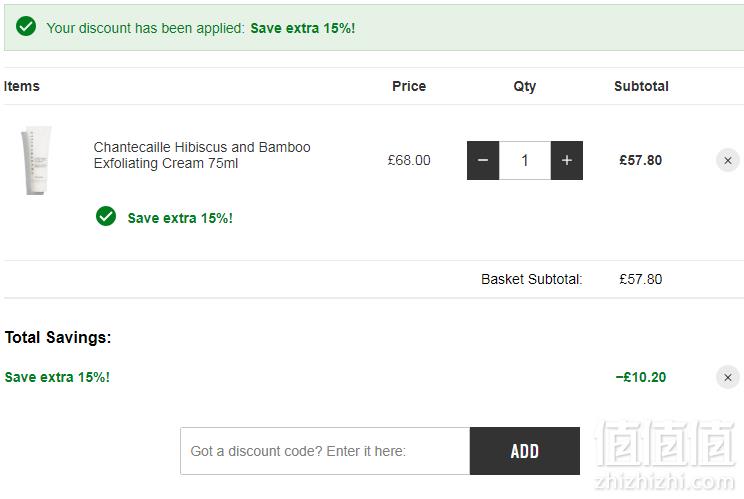Click the green checkmark in discount banner
The image size is (744, 499).
point(26,26)
